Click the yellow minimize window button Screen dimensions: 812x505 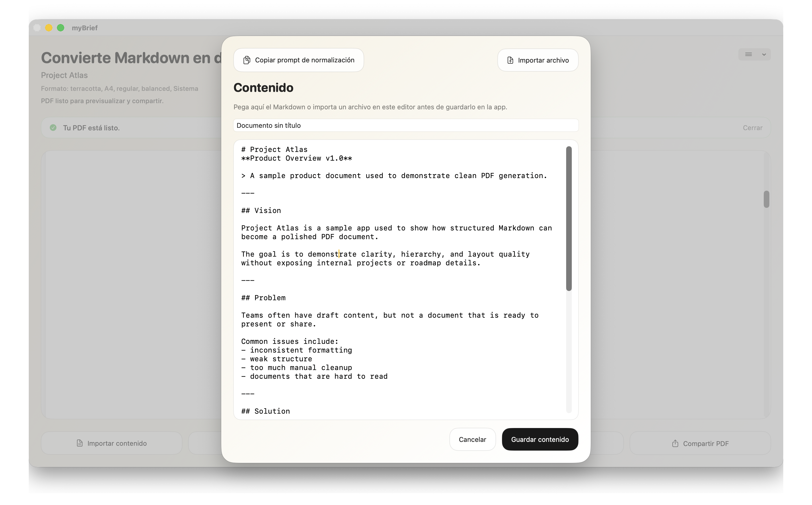click(49, 28)
